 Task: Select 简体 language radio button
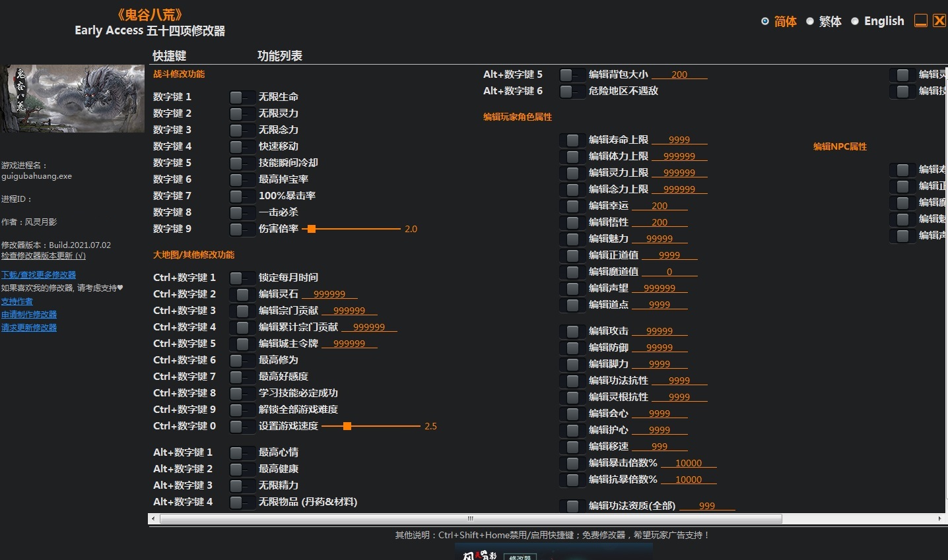[x=765, y=21]
